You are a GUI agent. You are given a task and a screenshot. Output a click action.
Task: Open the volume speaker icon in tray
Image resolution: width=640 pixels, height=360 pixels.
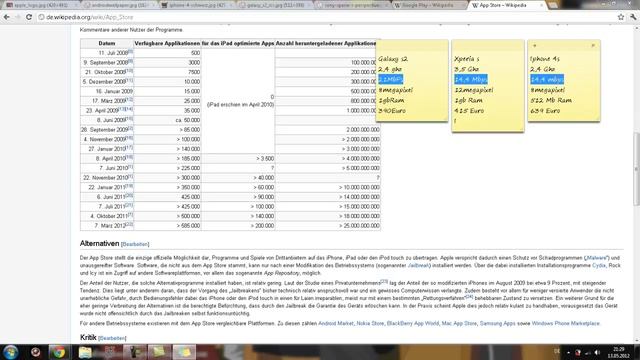597,352
